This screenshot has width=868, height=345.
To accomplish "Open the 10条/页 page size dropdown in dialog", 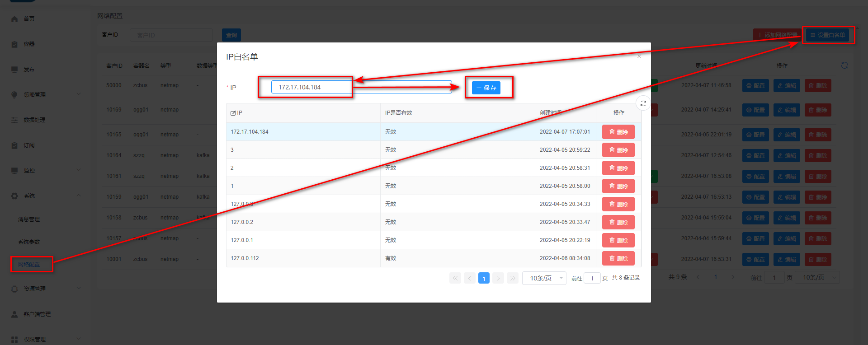I will pyautogui.click(x=544, y=278).
